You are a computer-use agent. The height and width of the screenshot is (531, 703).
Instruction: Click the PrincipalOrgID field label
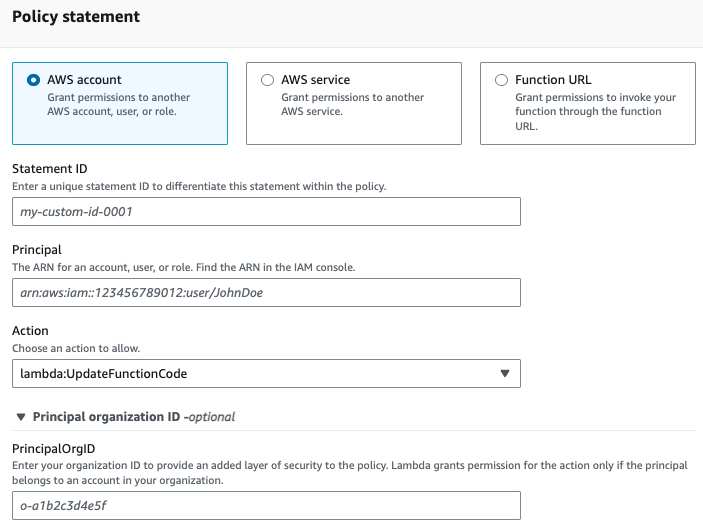53,451
